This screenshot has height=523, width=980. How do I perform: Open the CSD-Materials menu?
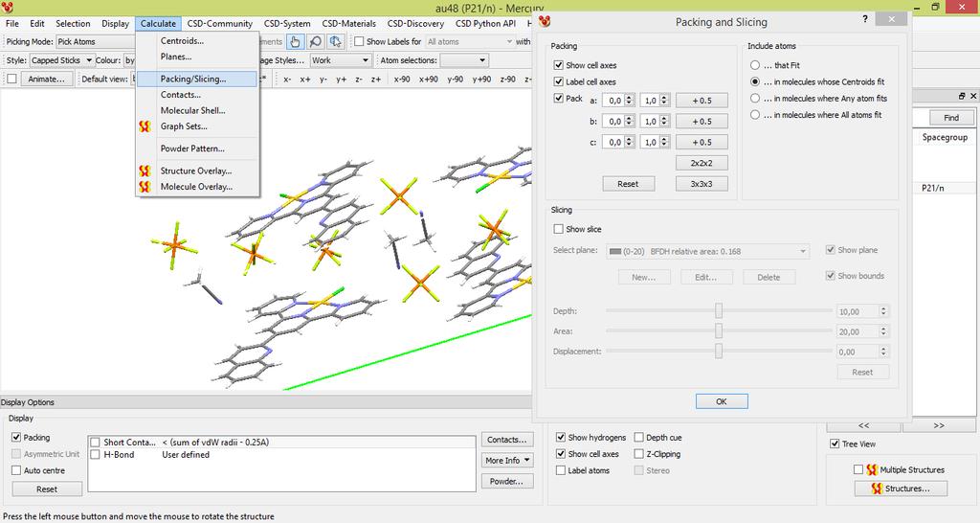click(x=348, y=23)
